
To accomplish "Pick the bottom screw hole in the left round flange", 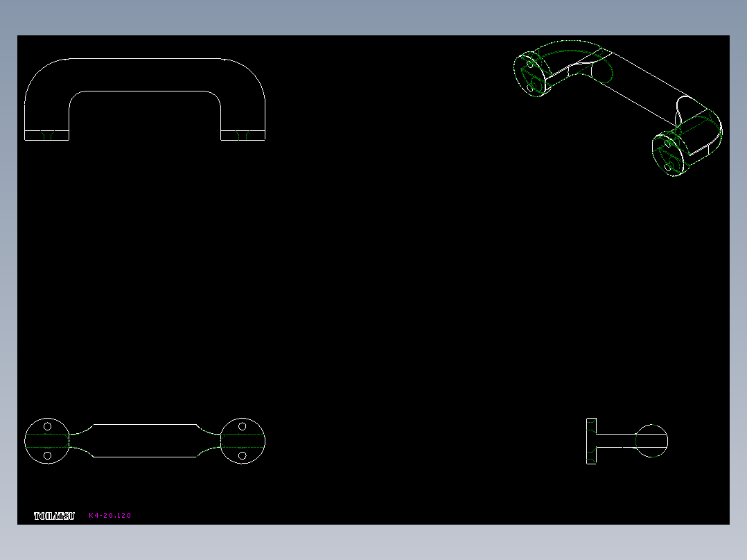I will tap(48, 455).
